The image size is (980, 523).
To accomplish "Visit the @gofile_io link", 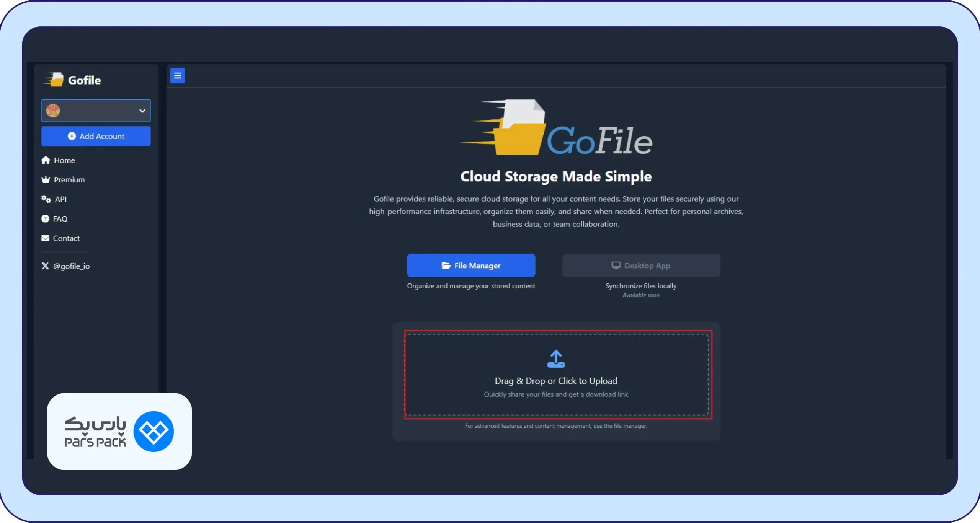I will tap(71, 266).
